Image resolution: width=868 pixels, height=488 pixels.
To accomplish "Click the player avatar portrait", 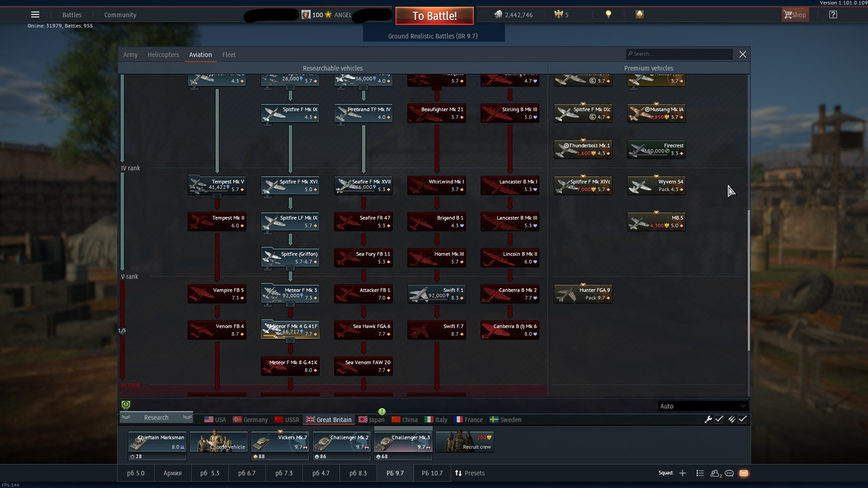I will point(306,15).
